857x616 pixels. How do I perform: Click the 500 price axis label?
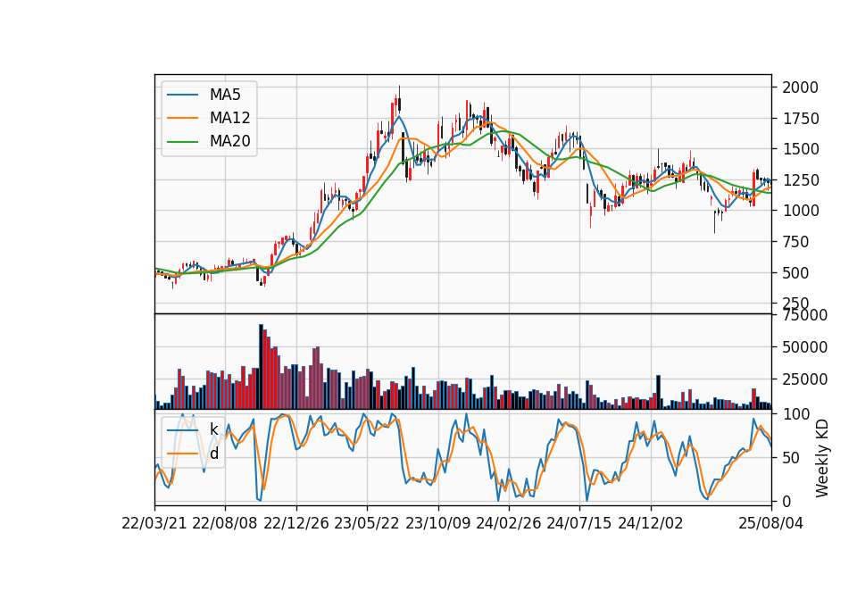(795, 273)
